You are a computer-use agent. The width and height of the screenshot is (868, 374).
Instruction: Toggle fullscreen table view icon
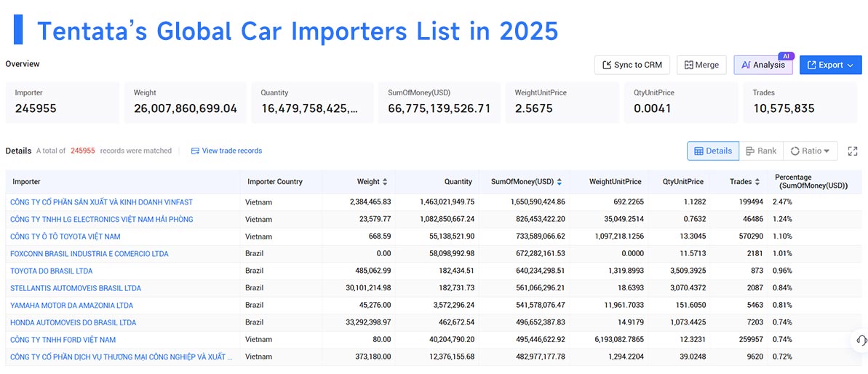pyautogui.click(x=853, y=151)
